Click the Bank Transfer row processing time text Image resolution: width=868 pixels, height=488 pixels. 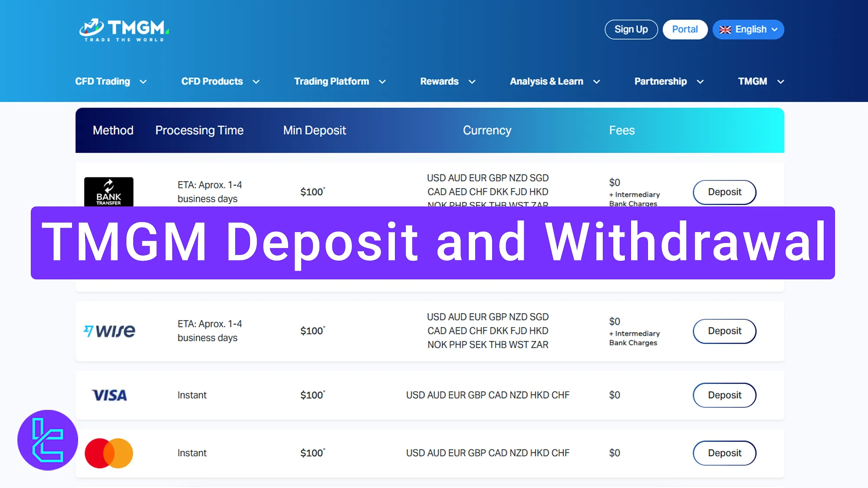click(x=210, y=192)
